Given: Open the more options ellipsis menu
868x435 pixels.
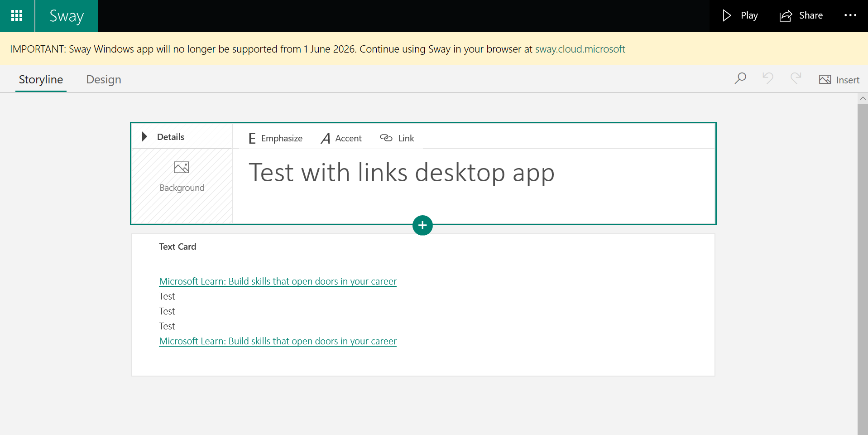Looking at the screenshot, I should pyautogui.click(x=850, y=15).
